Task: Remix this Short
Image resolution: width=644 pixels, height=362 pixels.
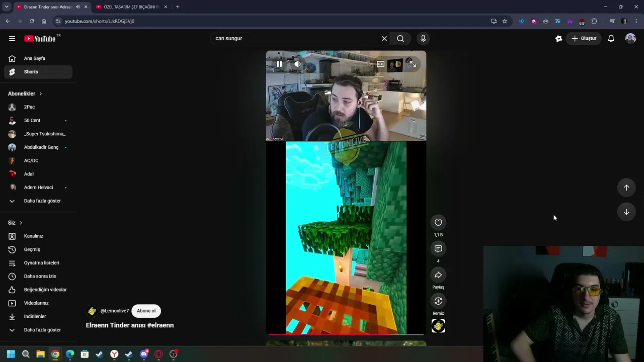Action: (438, 301)
